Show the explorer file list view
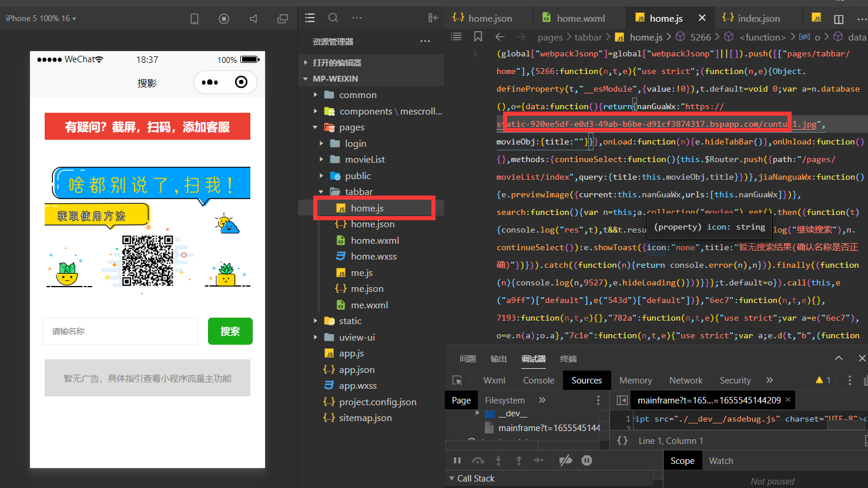Viewport: 868px width, 488px height. [310, 18]
